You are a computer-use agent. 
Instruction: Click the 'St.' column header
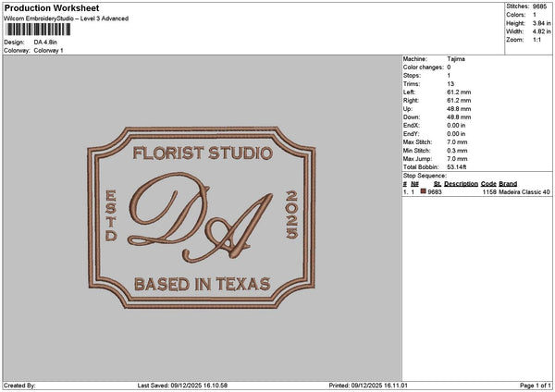[x=438, y=184]
